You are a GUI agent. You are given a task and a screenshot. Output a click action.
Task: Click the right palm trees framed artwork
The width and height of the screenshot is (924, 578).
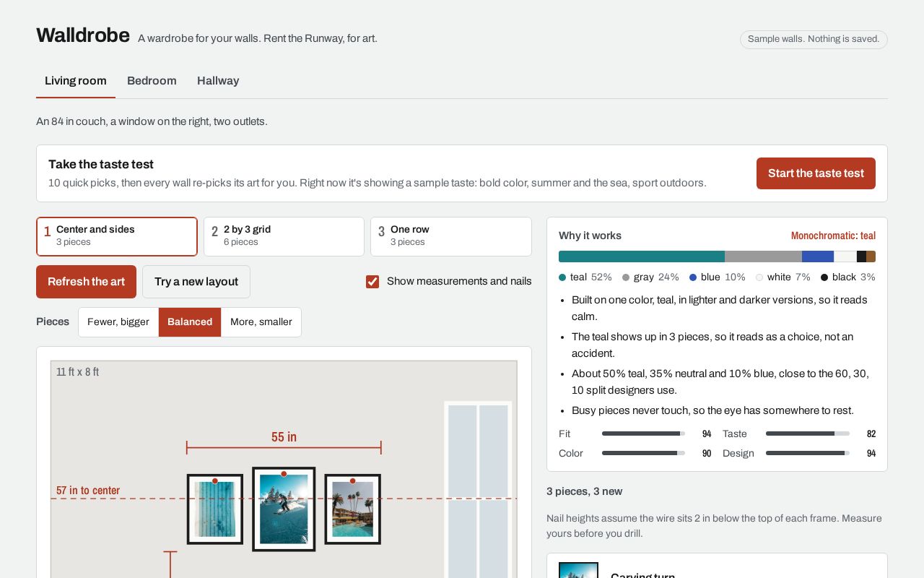(352, 509)
